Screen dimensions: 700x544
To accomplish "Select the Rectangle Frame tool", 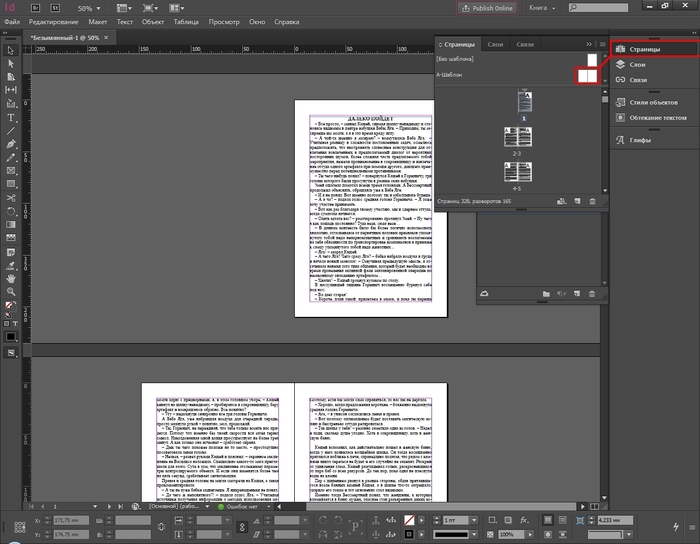I will [10, 170].
